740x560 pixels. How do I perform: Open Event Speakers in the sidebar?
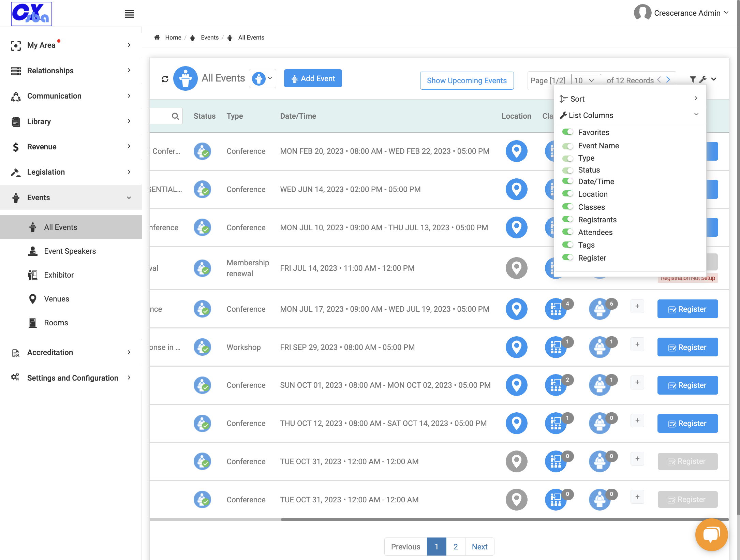click(x=70, y=251)
